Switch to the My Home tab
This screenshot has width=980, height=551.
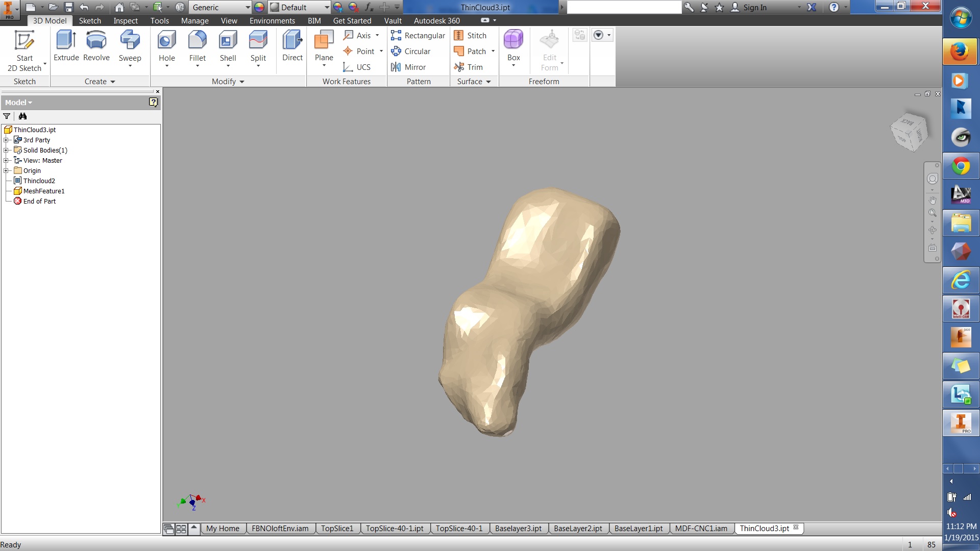pos(223,529)
